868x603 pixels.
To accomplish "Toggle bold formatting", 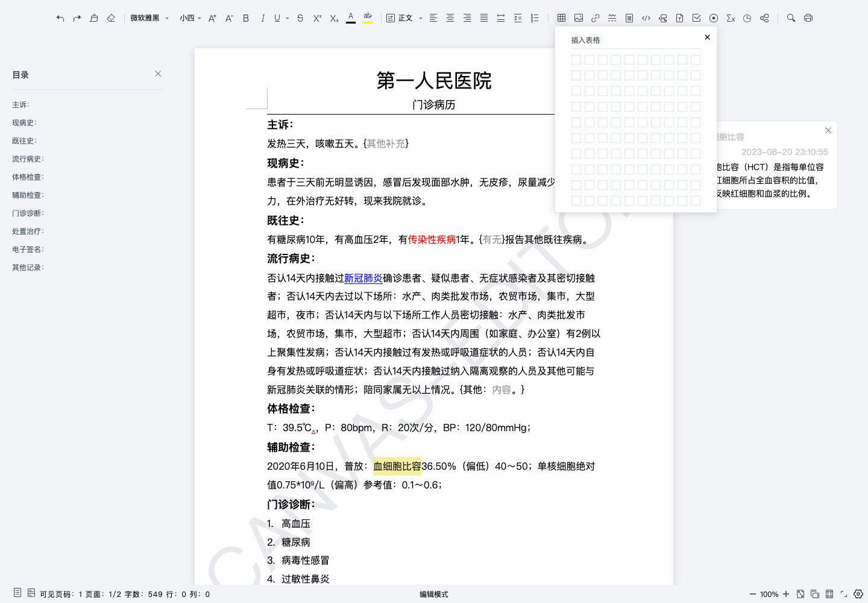I will (x=246, y=18).
